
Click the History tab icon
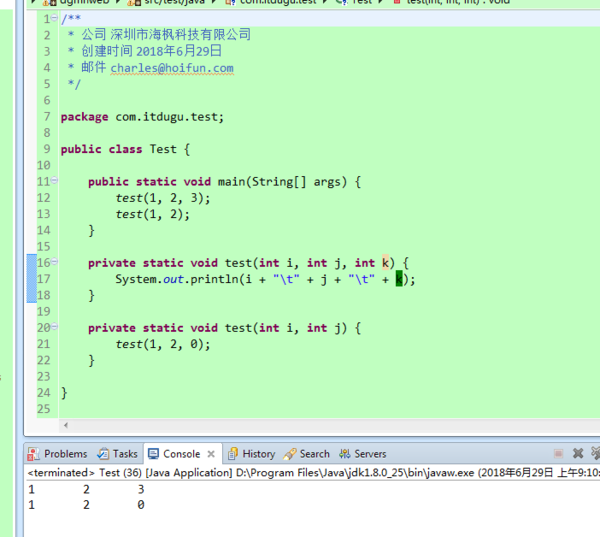(233, 454)
